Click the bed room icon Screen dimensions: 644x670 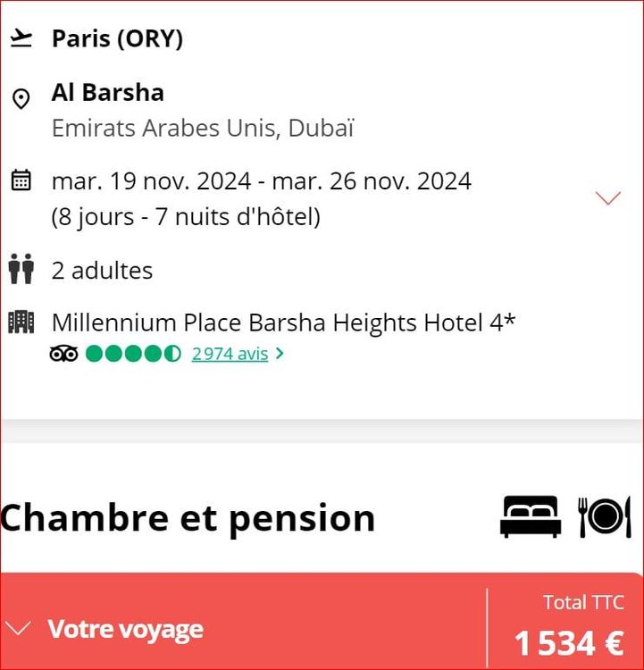click(531, 516)
